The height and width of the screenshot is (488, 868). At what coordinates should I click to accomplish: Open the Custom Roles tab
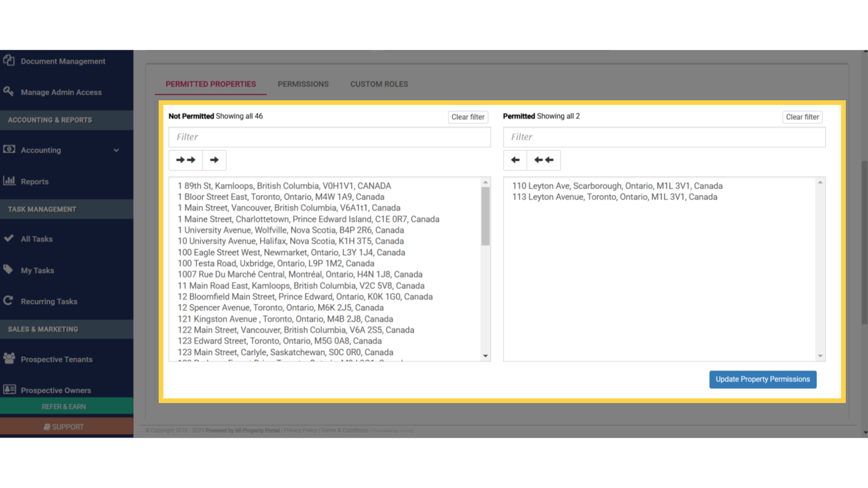pos(379,84)
